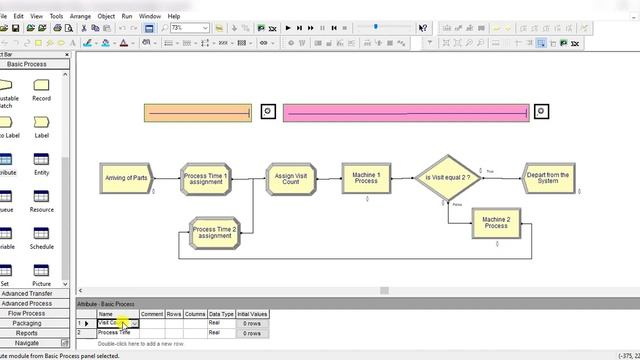This screenshot has width=640, height=360.
Task: Open the Help menu
Action: tap(174, 16)
